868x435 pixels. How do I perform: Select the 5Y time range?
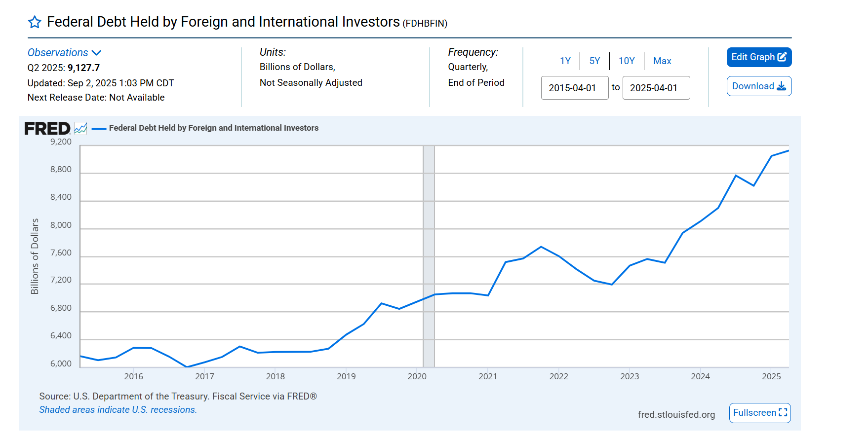(594, 61)
